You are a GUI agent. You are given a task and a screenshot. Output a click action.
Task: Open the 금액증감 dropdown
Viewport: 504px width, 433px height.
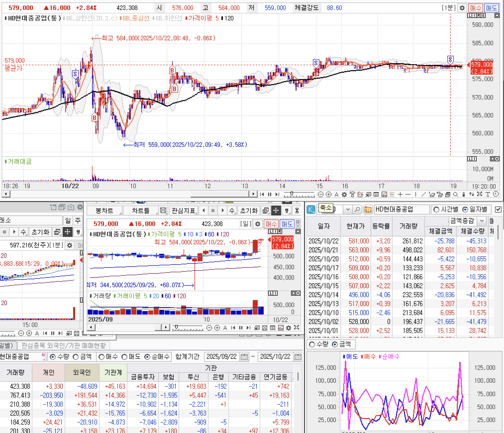point(482,221)
